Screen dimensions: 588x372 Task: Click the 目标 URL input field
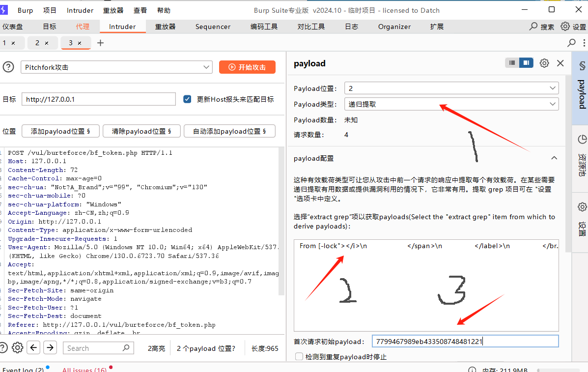pyautogui.click(x=99, y=99)
